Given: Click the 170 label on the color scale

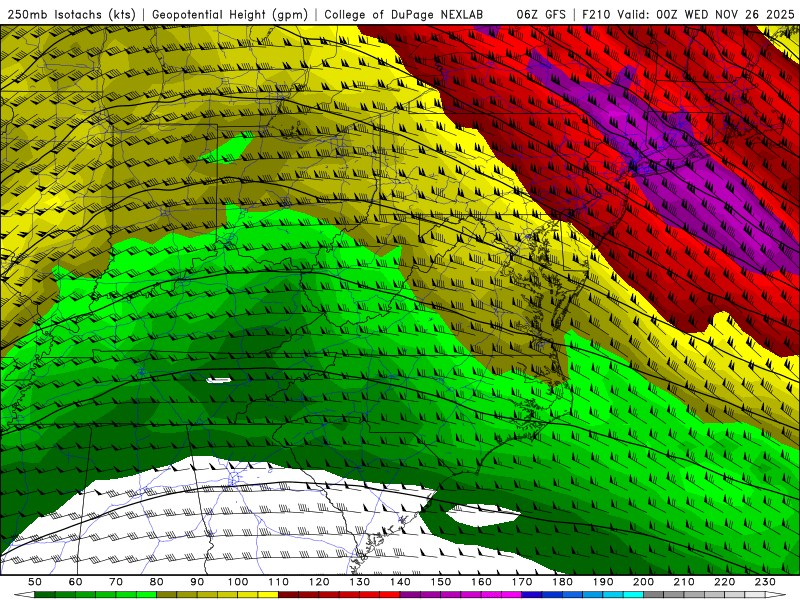Looking at the screenshot, I should tap(522, 582).
